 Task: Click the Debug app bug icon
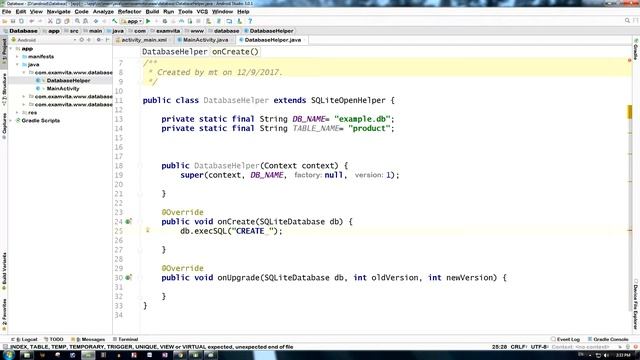coord(165,21)
